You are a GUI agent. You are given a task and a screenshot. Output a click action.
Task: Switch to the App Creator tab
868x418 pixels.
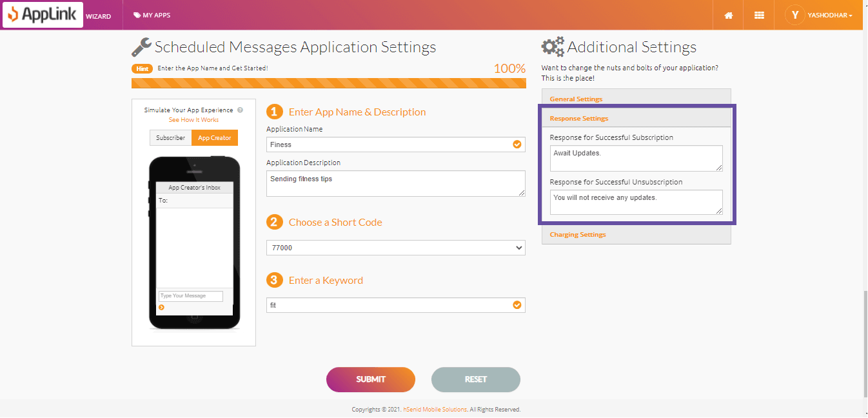coord(215,138)
